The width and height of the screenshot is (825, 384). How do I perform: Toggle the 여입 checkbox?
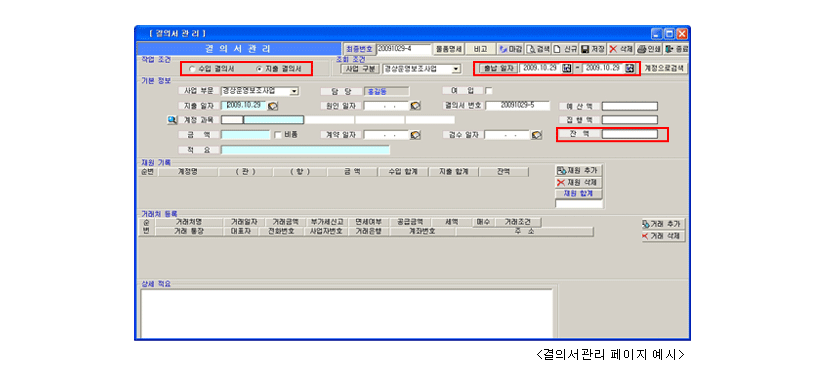tap(489, 90)
